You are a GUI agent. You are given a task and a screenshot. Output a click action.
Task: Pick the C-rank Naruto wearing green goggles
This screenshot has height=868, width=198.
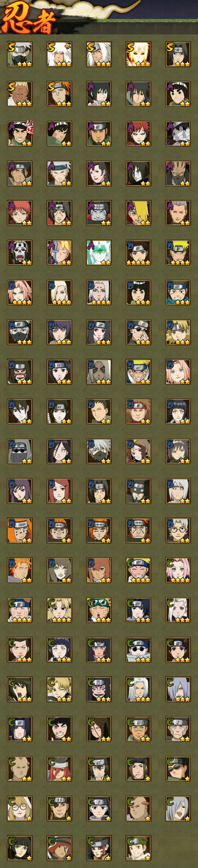(x=99, y=610)
